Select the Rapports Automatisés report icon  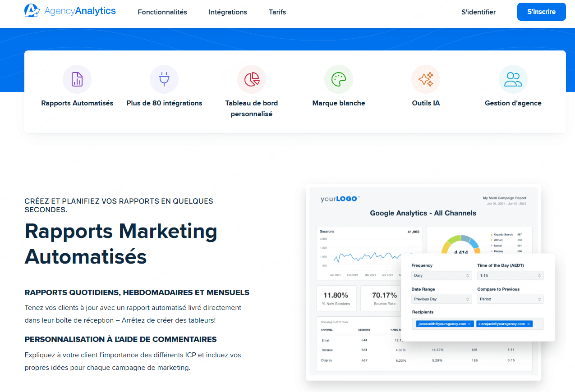[x=77, y=79]
